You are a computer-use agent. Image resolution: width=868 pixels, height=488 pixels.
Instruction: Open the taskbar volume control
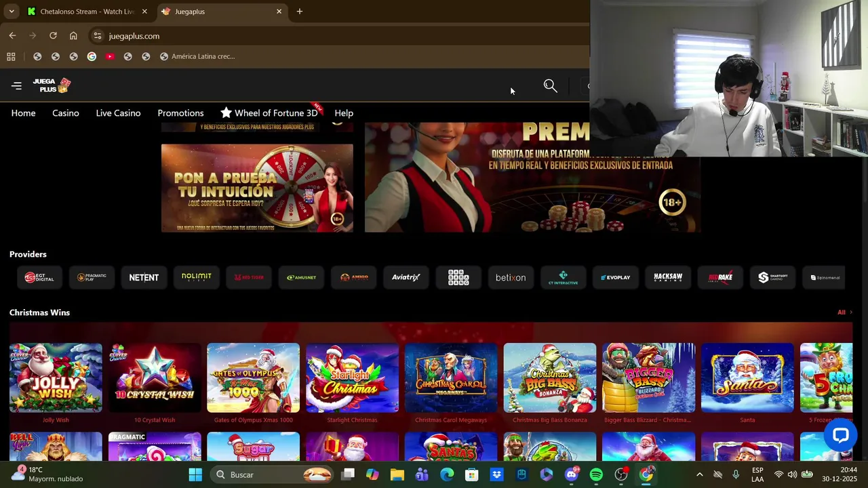click(792, 474)
